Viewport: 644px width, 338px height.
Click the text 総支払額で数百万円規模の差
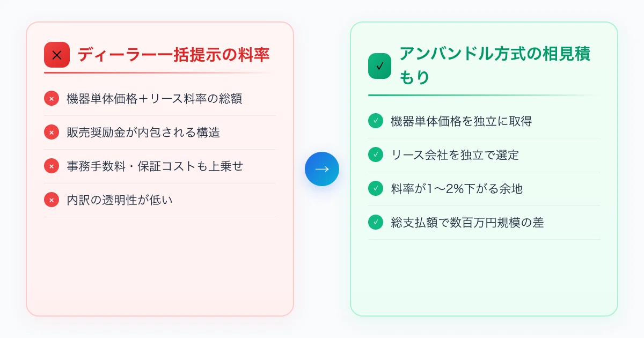[467, 223]
